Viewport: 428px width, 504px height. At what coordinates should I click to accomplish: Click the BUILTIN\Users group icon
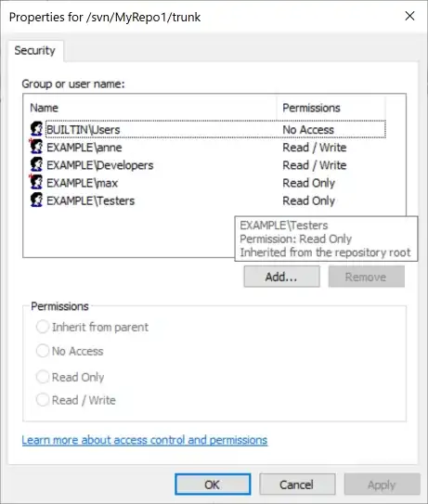coord(36,129)
